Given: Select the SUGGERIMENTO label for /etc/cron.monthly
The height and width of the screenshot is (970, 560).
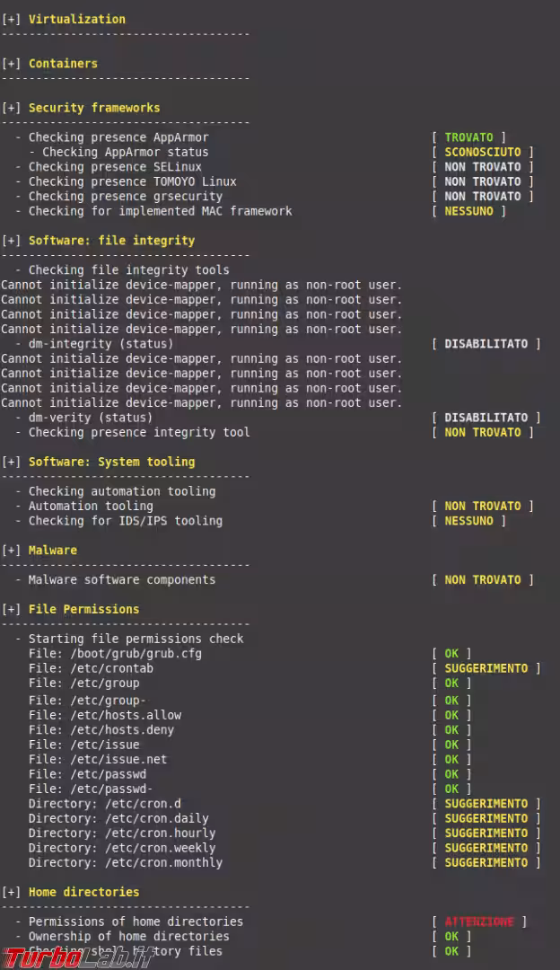Looking at the screenshot, I should pyautogui.click(x=486, y=862).
